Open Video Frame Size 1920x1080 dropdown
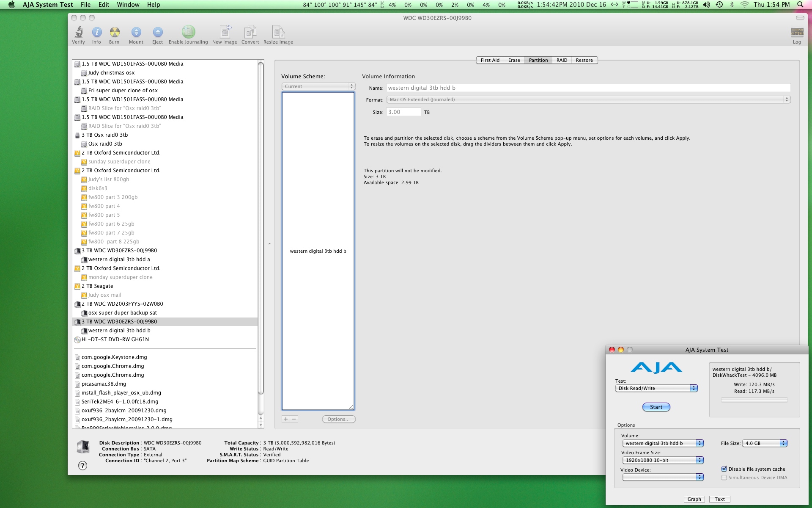This screenshot has height=508, width=812. 663,460
